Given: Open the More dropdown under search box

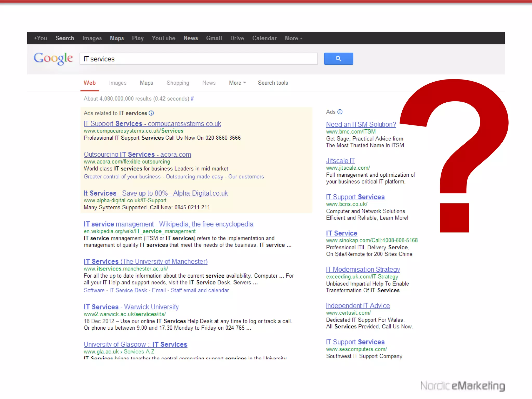Looking at the screenshot, I should (237, 83).
